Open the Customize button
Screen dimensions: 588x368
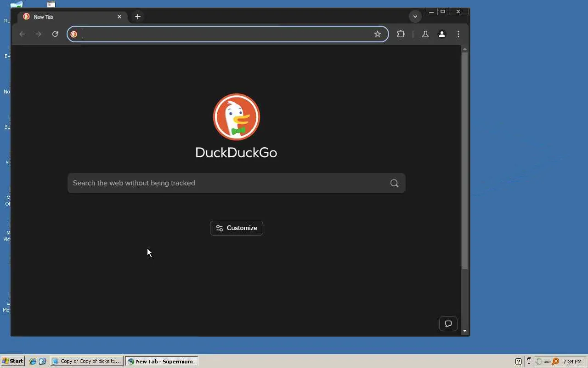(x=237, y=228)
